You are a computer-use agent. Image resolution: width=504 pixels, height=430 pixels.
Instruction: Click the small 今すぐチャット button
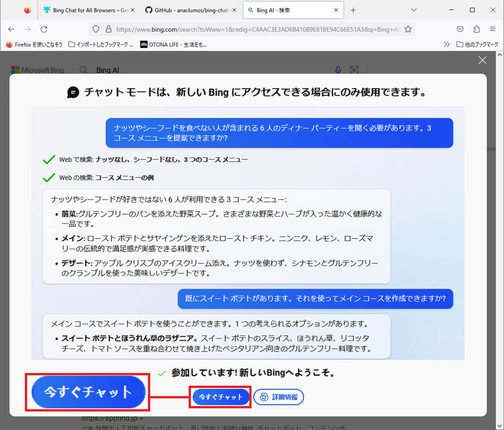pyautogui.click(x=221, y=397)
